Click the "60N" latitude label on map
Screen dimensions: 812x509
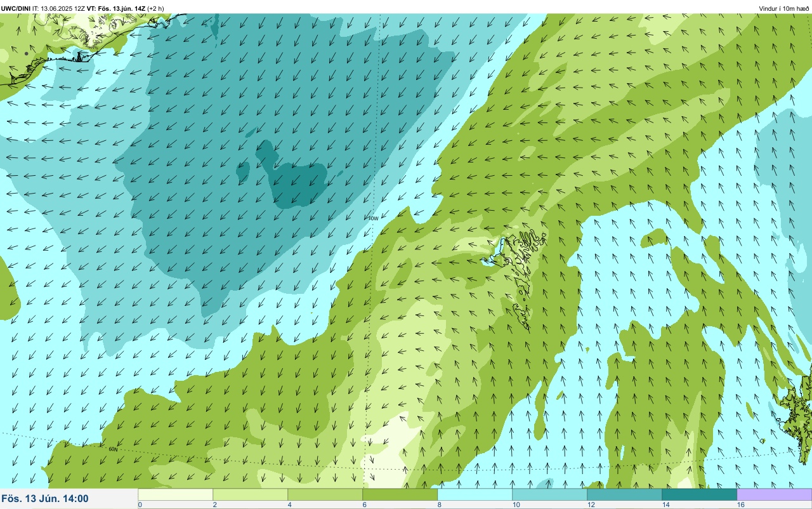click(x=113, y=449)
